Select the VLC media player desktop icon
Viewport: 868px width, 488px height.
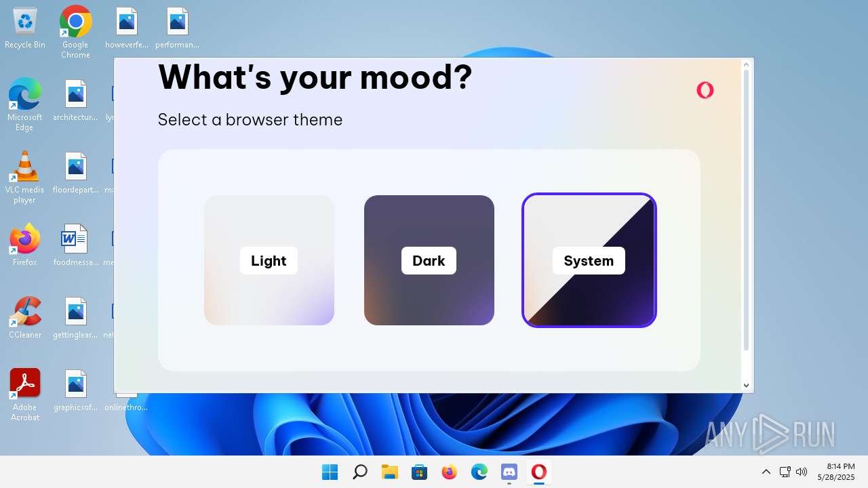click(25, 178)
